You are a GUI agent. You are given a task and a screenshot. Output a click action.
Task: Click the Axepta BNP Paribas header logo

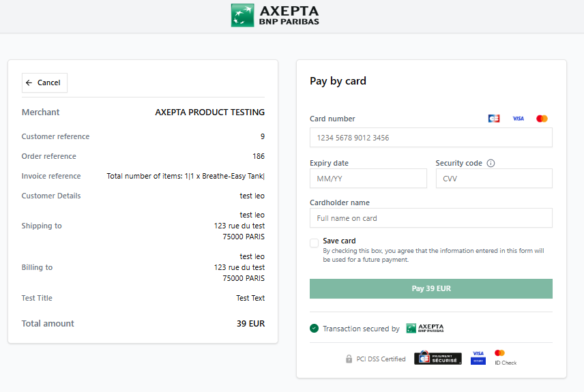(275, 16)
